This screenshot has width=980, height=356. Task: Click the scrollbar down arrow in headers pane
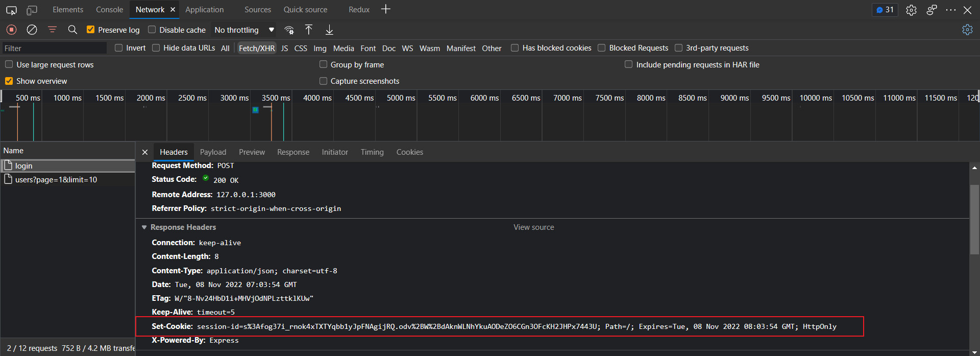974,352
